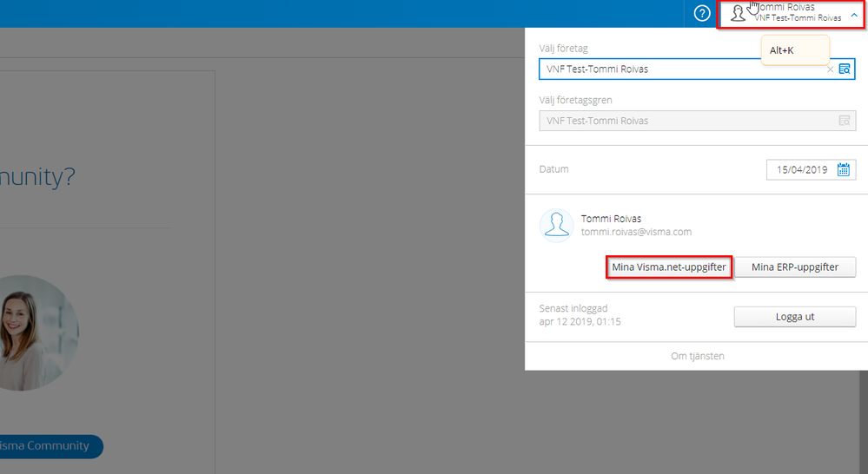This screenshot has height=474, width=868.
Task: Click the Välj företag input field
Action: coord(697,69)
